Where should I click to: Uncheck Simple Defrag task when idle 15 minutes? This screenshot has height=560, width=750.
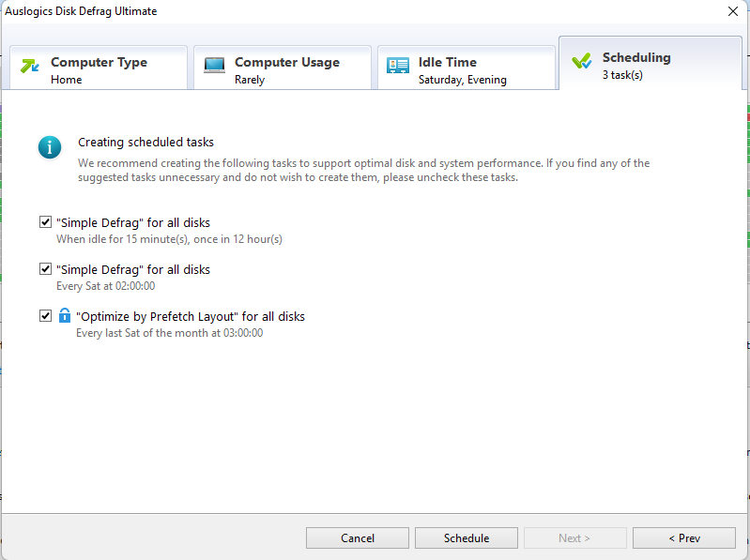click(x=45, y=222)
